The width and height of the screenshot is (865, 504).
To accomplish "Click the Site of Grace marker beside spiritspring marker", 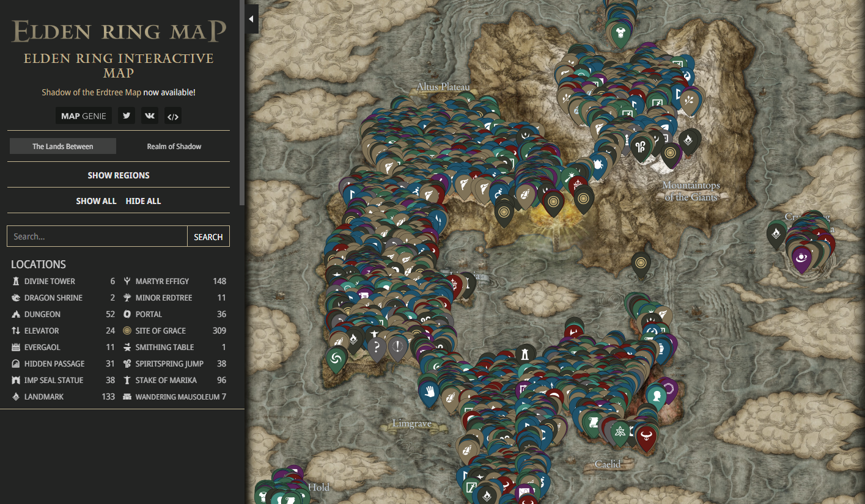I will pos(671,154).
